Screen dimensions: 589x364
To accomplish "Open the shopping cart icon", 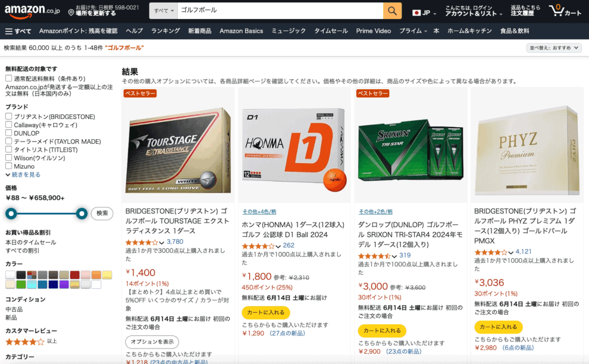I will tap(565, 11).
